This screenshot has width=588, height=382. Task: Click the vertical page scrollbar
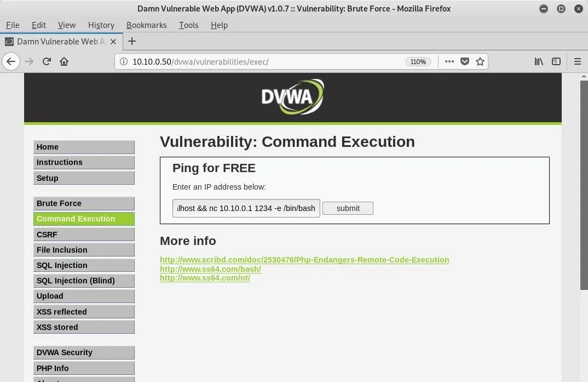584,185
